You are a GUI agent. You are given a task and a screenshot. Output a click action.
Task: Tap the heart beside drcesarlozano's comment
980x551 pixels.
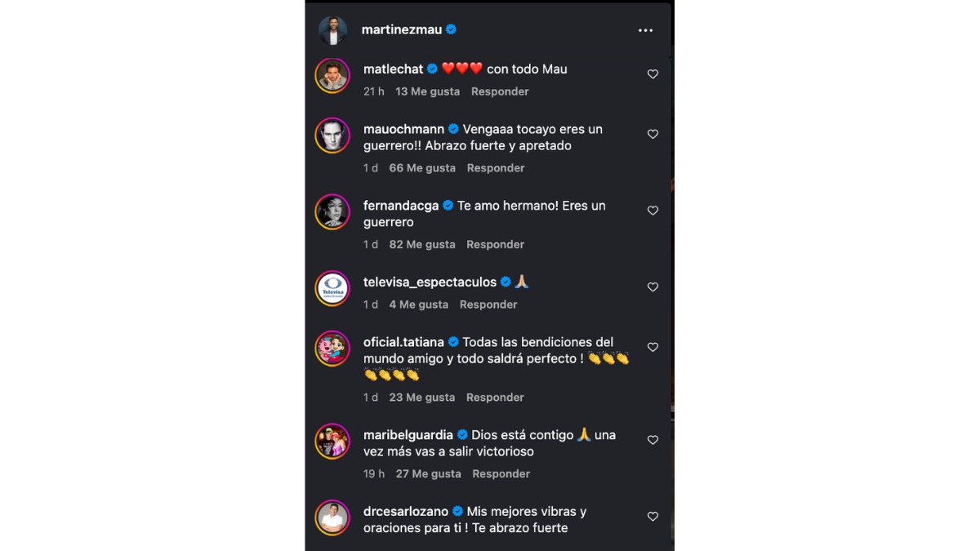click(x=653, y=517)
